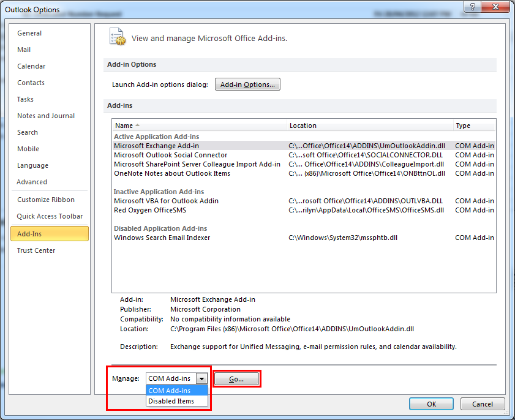
Task: Select OneNote Notes about Outlook Items
Action: 304,173
